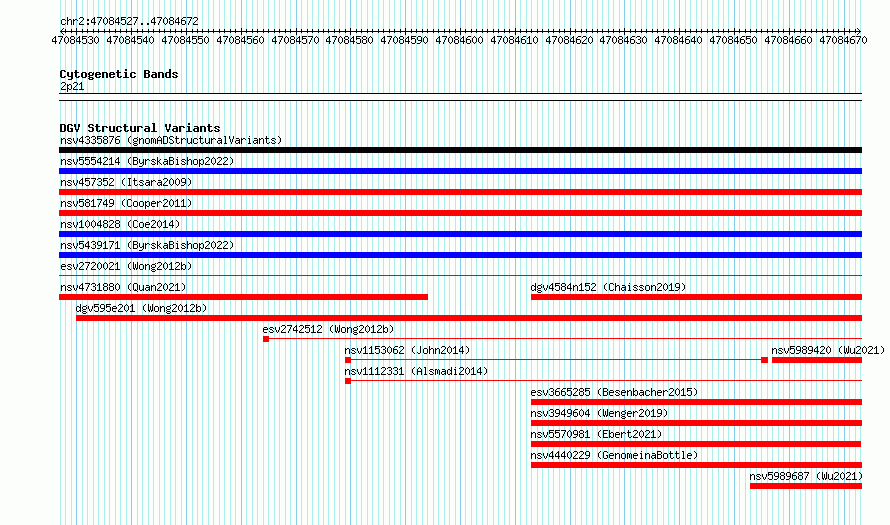Click ruler position 47084670
The width and height of the screenshot is (890, 525).
point(843,40)
